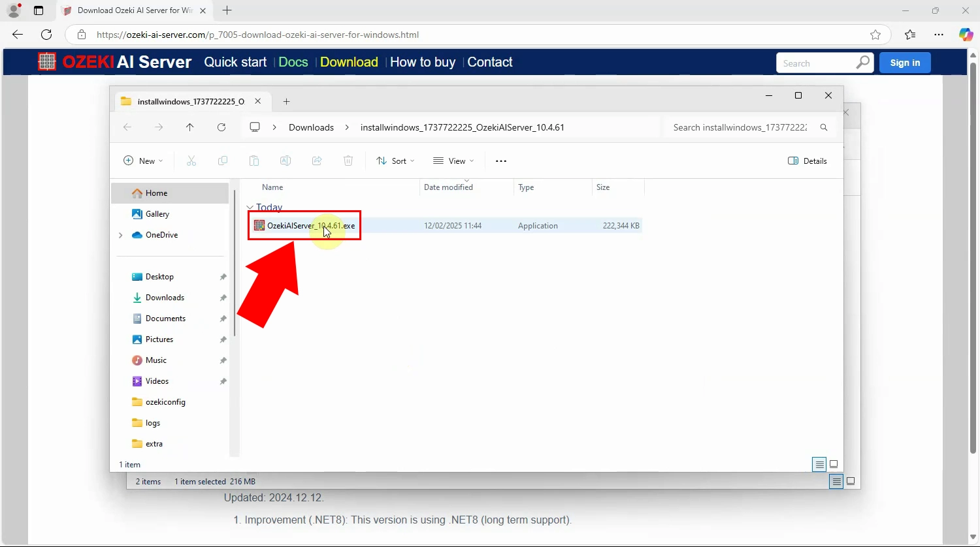Viewport: 980px width, 547px height.
Task: Switch front Explorer to large thumbnails view icon
Action: point(834,464)
